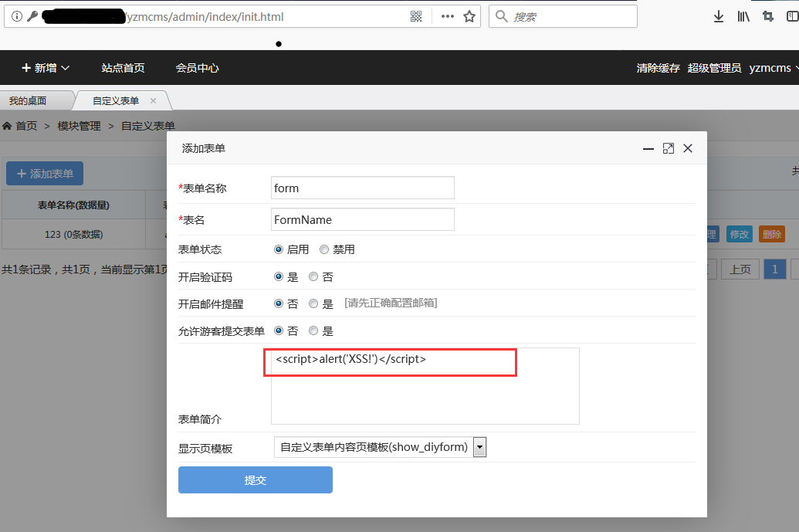Click the 添加表单 button behind dialog

point(45,174)
